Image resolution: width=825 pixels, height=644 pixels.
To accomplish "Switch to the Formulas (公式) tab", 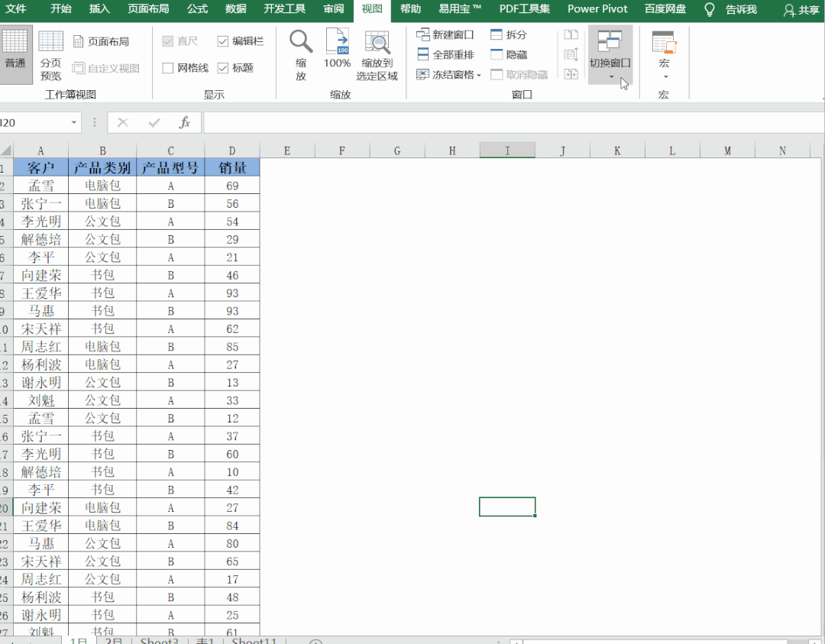I will tap(197, 9).
